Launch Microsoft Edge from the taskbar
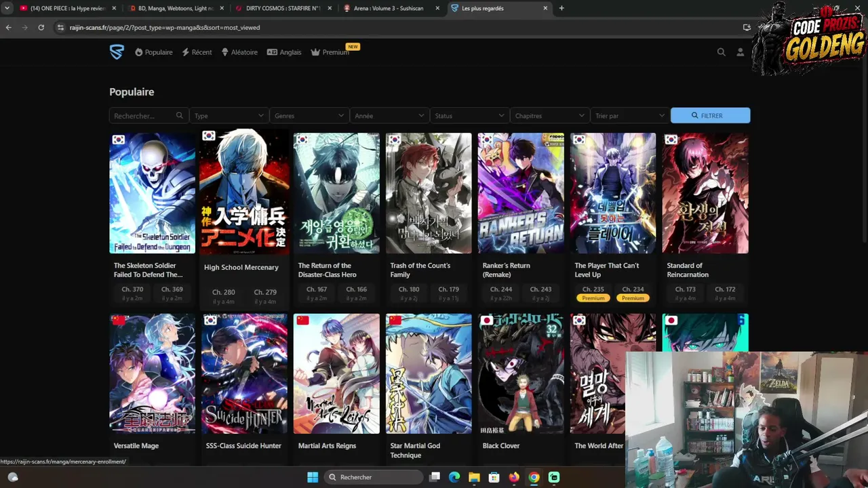868x488 pixels. pyautogui.click(x=454, y=477)
